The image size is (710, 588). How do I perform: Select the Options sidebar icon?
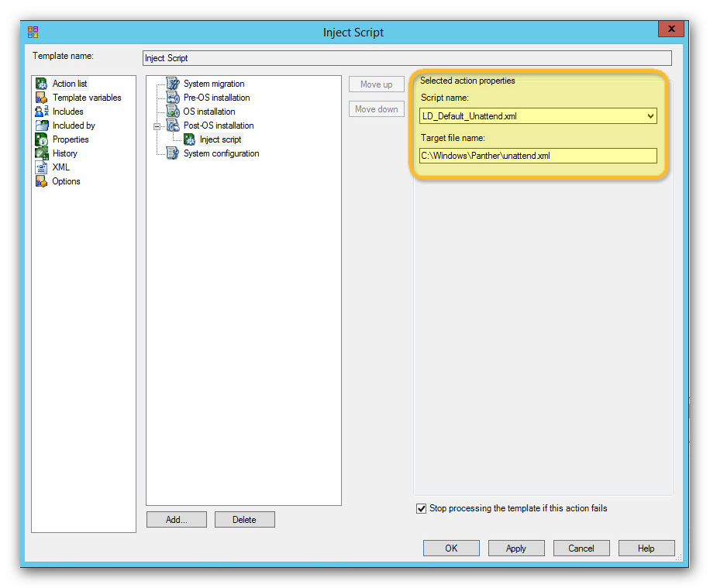[40, 181]
